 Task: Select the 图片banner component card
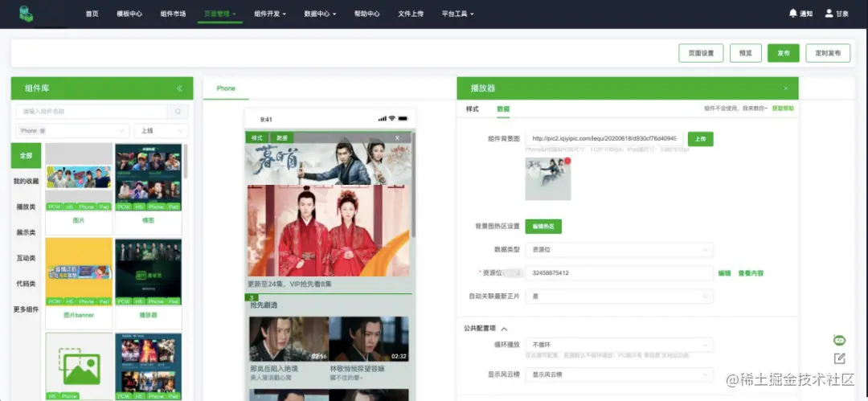[79, 283]
